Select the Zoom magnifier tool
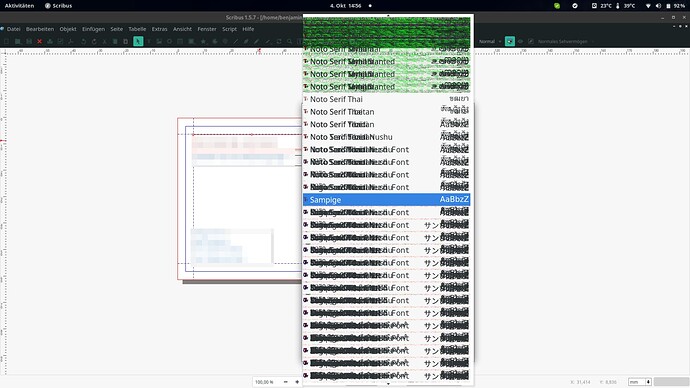Image resolution: width=690 pixels, height=388 pixels. click(x=290, y=41)
